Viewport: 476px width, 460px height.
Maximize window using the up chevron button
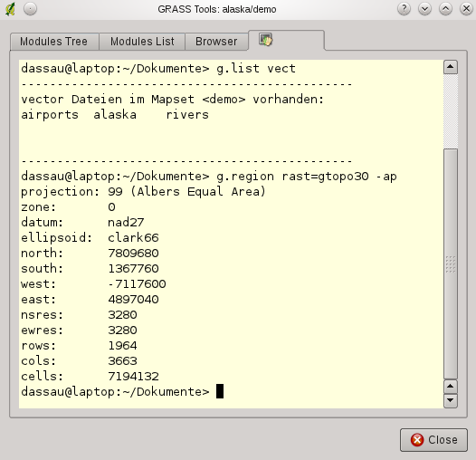tap(445, 9)
